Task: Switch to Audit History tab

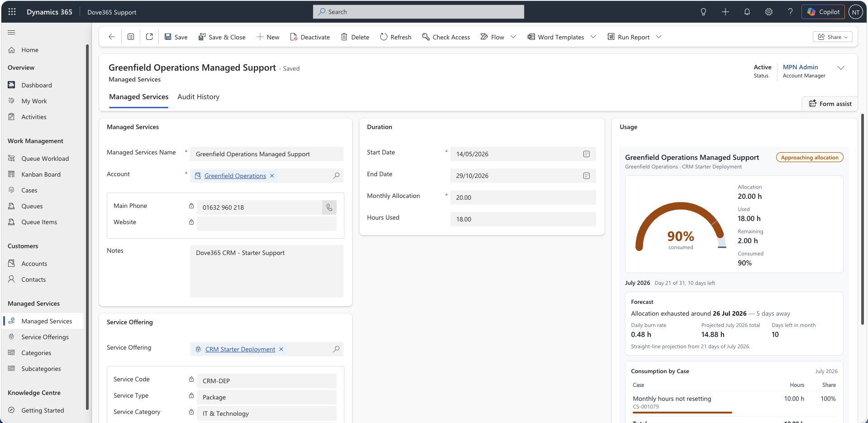Action: coord(198,97)
